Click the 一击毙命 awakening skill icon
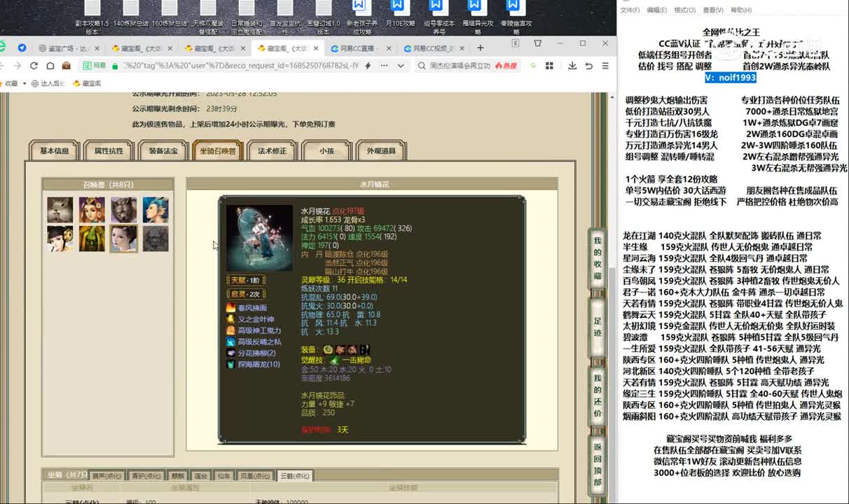This screenshot has width=849, height=504. point(335,360)
